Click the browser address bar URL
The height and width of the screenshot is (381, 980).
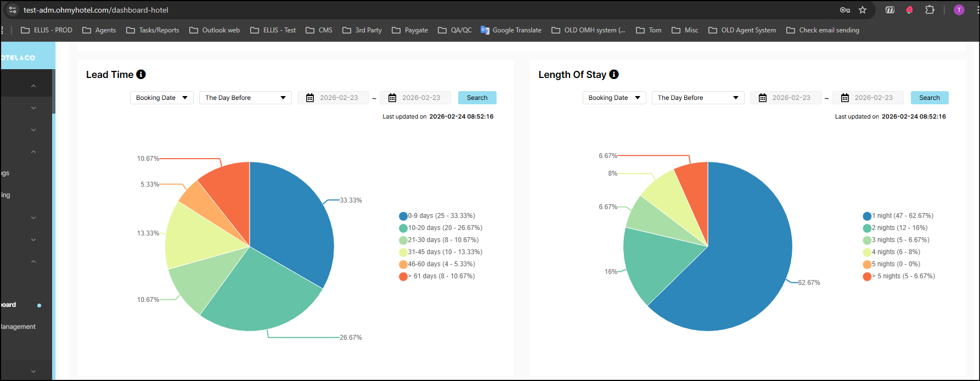click(96, 10)
